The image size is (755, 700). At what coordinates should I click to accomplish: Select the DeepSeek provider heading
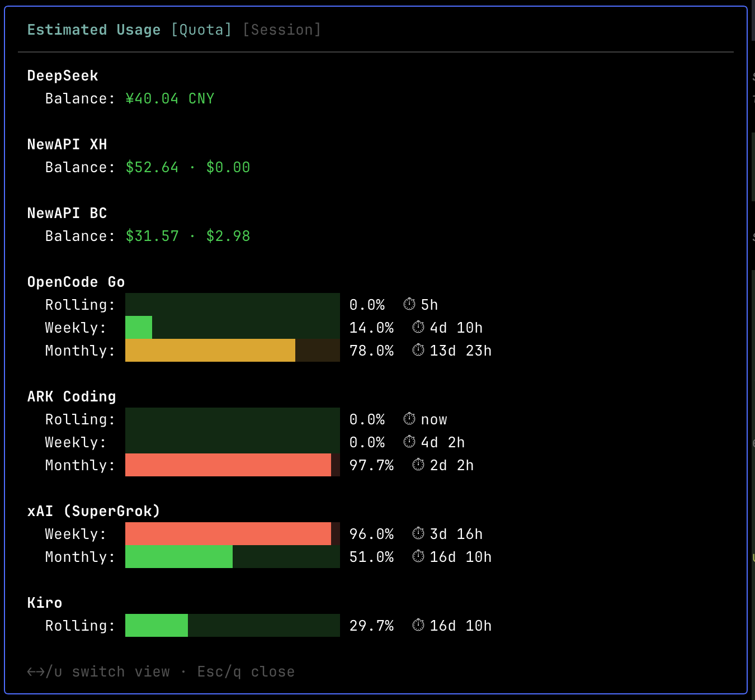point(63,75)
